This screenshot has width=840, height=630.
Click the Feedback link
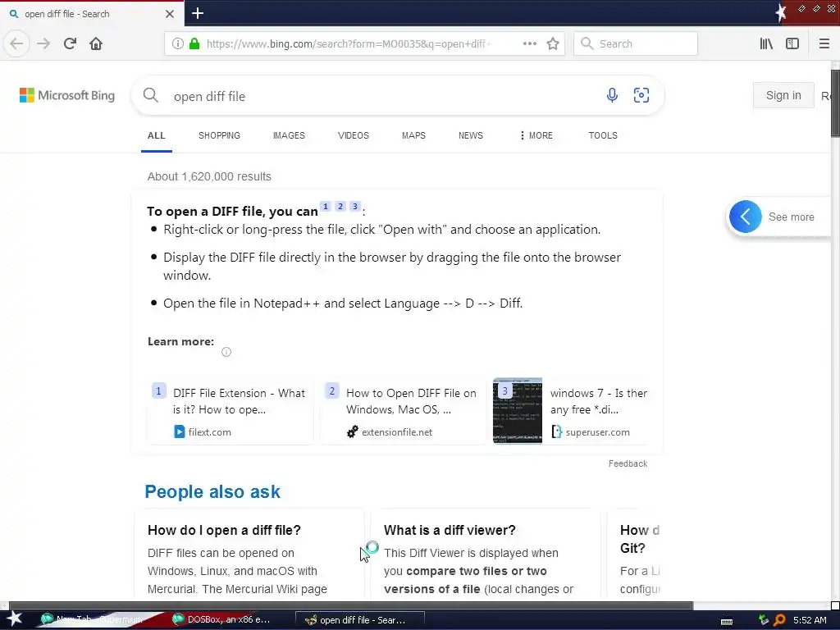click(x=628, y=463)
